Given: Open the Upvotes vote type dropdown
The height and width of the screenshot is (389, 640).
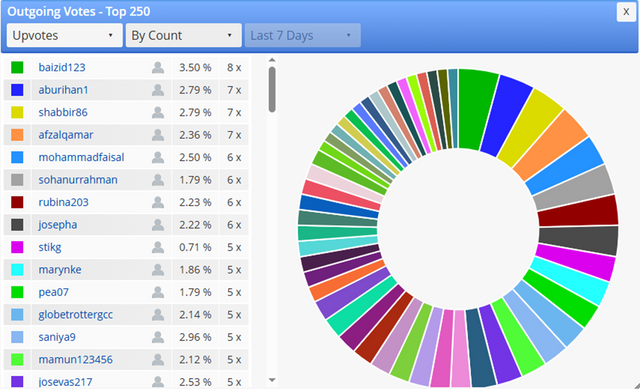Looking at the screenshot, I should pyautogui.click(x=64, y=36).
